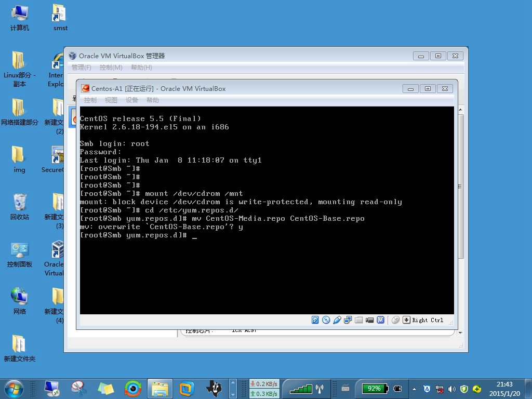Screen dimensions: 532x399
Task: Select the 网络 desktop icon
Action: (x=19, y=301)
